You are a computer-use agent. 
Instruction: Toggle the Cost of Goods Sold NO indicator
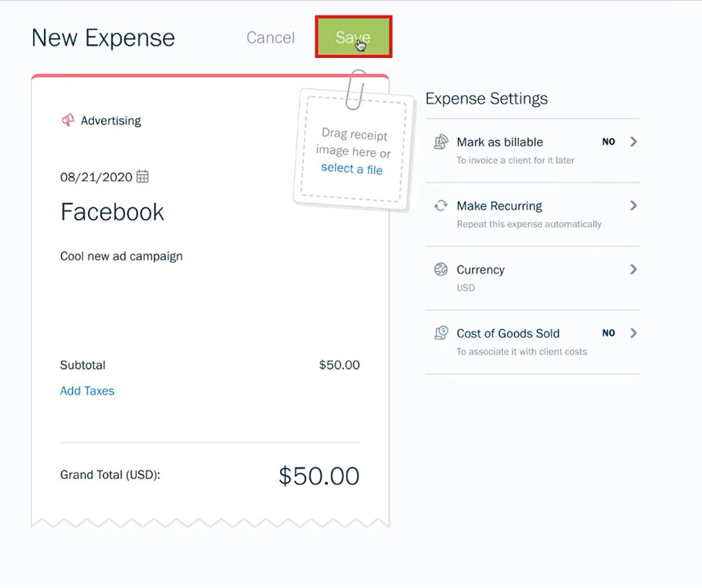click(609, 333)
